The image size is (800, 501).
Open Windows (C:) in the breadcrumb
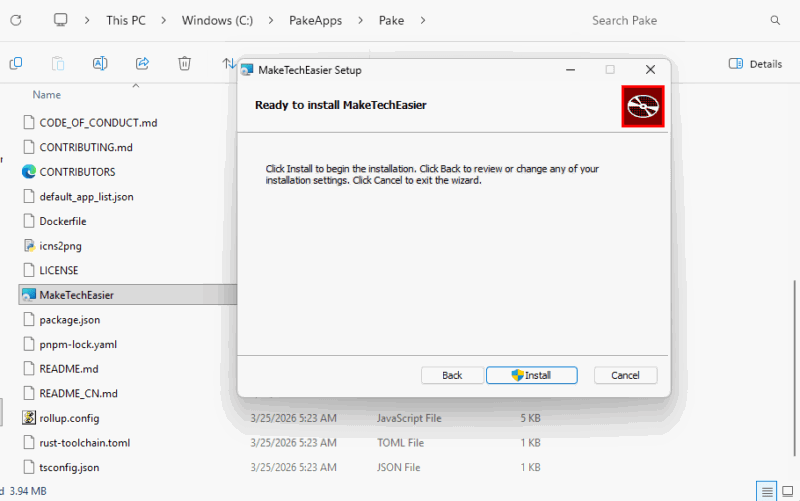pyautogui.click(x=217, y=20)
